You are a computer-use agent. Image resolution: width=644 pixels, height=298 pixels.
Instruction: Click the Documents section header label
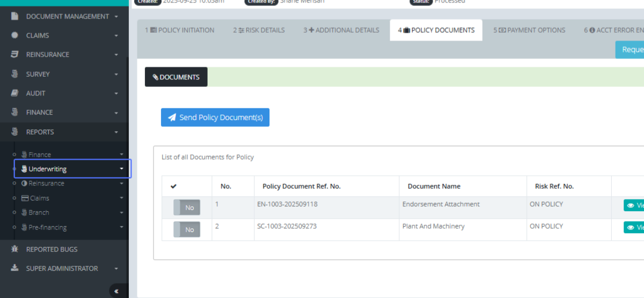176,77
